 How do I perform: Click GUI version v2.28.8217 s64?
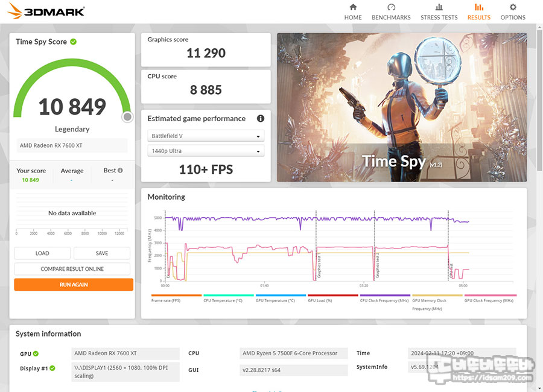[x=294, y=370]
